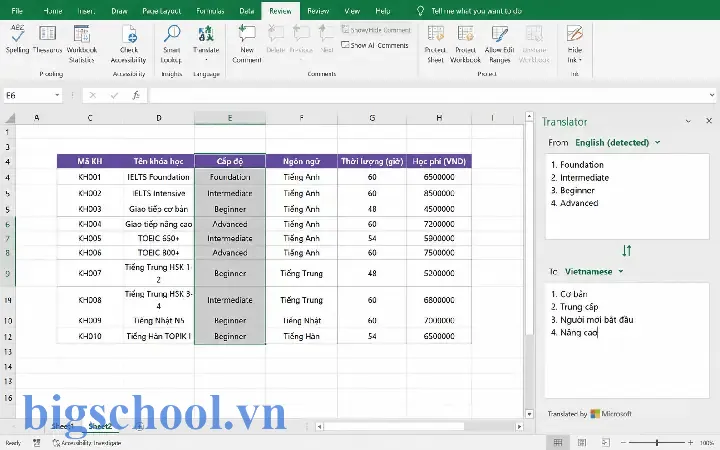Image resolution: width=720 pixels, height=450 pixels.
Task: Switch to Normal view in status bar
Action: pos(557,443)
